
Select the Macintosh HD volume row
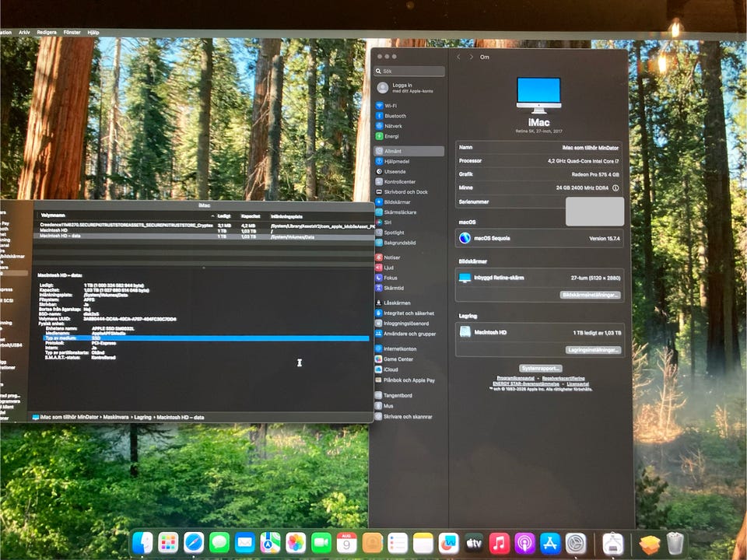click(x=204, y=230)
